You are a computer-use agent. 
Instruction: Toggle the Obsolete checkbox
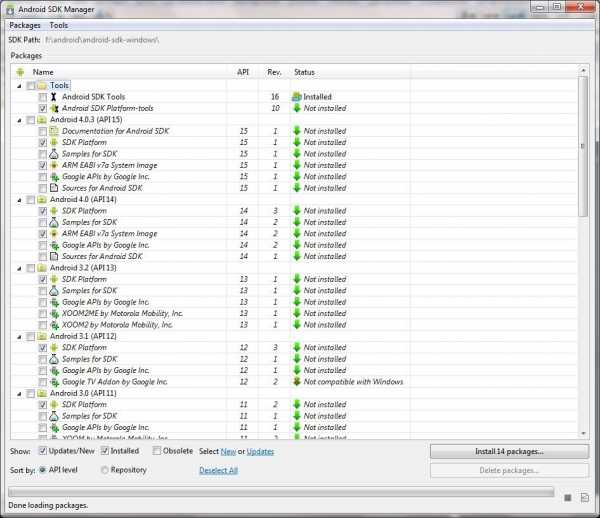point(158,452)
